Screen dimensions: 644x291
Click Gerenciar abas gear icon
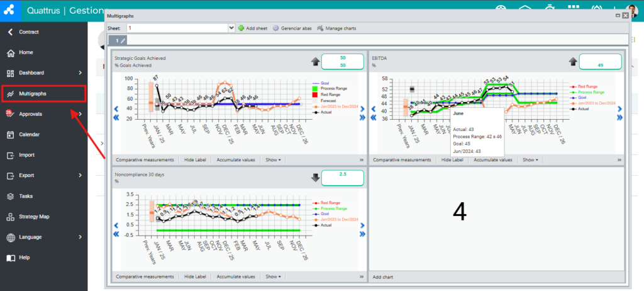(x=276, y=28)
